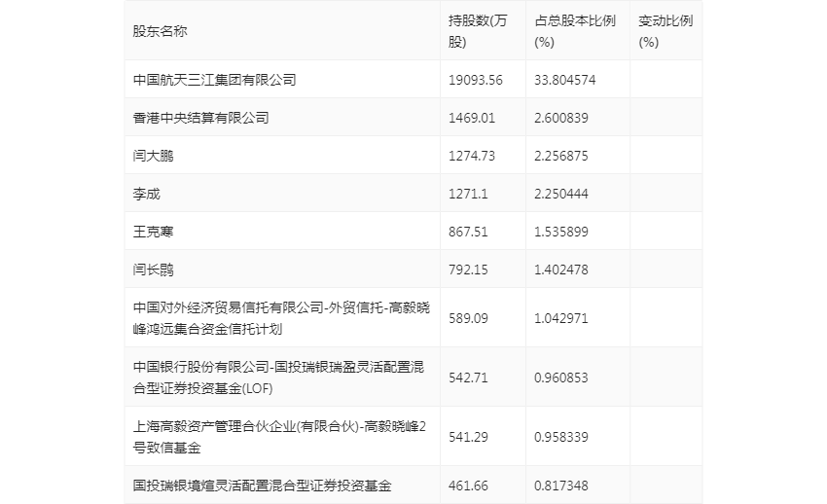827x504 pixels.
Task: Click percentage value 2.250444
Action: (x=561, y=194)
